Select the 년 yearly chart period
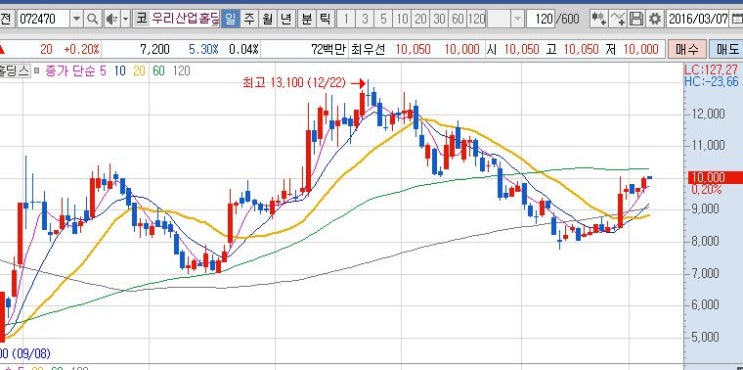 tap(286, 19)
